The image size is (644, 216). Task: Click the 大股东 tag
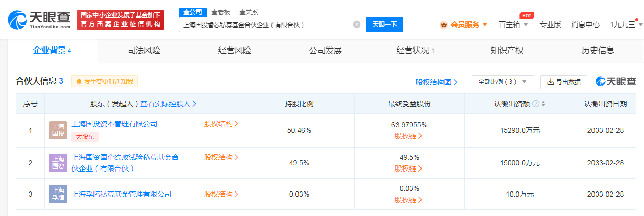click(85, 137)
